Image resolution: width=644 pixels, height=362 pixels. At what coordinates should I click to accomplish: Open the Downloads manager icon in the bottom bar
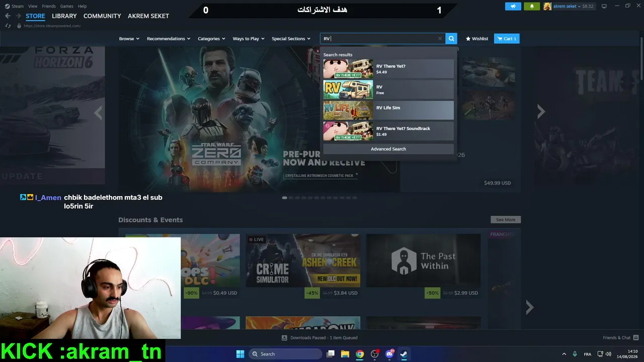click(x=284, y=338)
